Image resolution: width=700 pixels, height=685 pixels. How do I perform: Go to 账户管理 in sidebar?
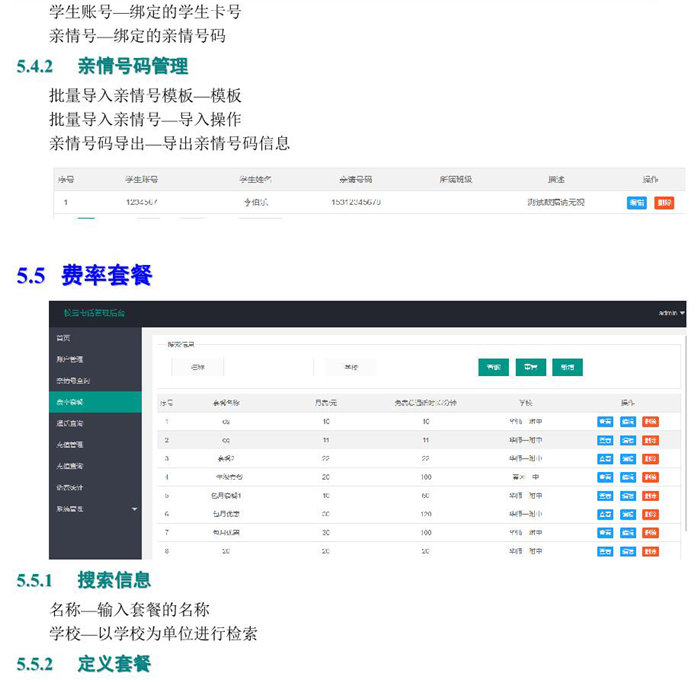[x=70, y=359]
